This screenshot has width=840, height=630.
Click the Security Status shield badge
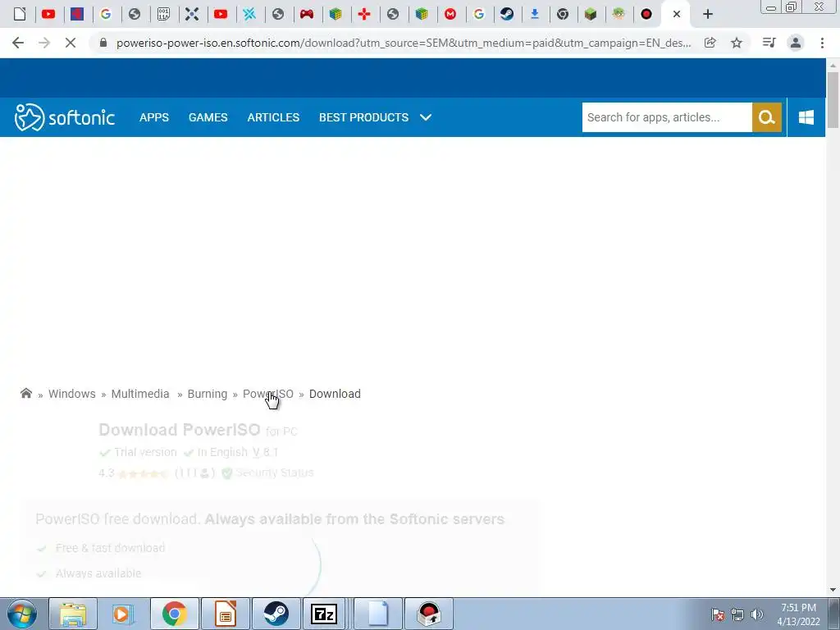tap(268, 472)
